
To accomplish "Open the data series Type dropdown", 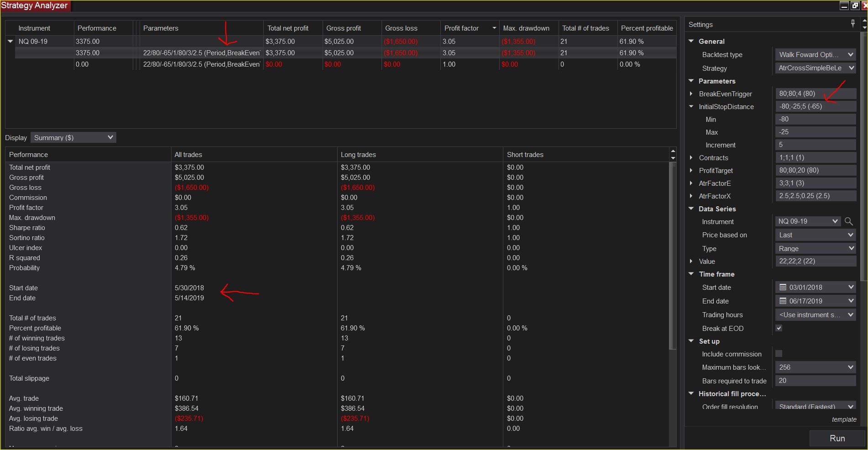I will point(816,249).
